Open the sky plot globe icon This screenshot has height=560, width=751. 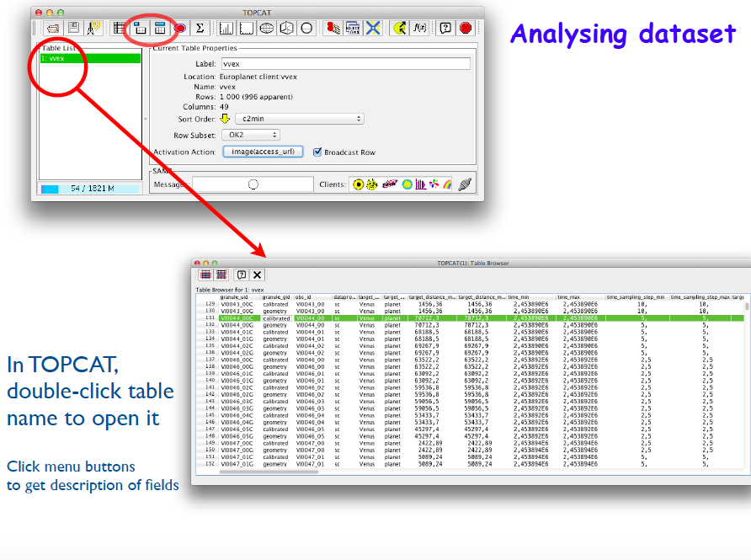coord(266,29)
